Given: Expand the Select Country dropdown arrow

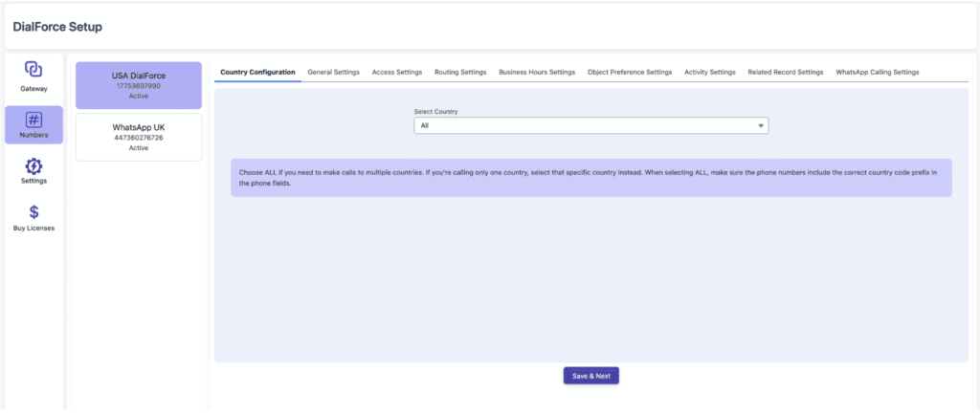Looking at the screenshot, I should coord(761,125).
